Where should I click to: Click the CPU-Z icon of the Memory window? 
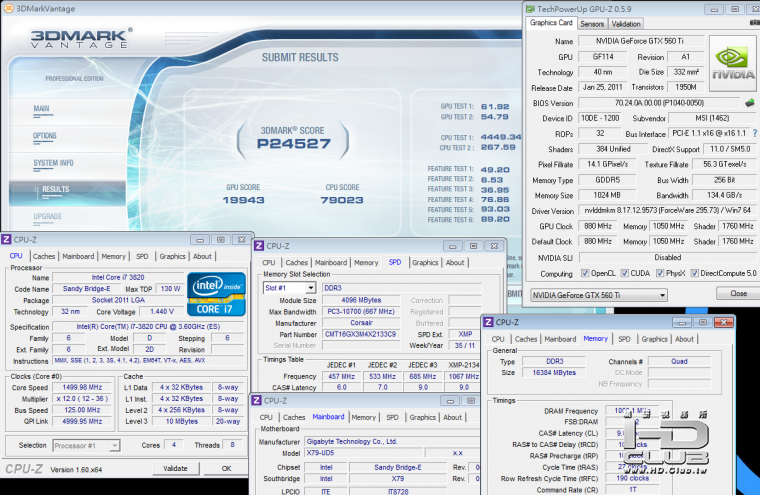(x=489, y=322)
